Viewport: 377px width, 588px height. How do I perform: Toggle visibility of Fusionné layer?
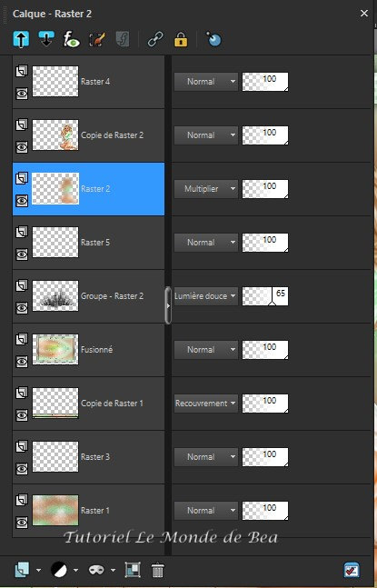point(22,362)
